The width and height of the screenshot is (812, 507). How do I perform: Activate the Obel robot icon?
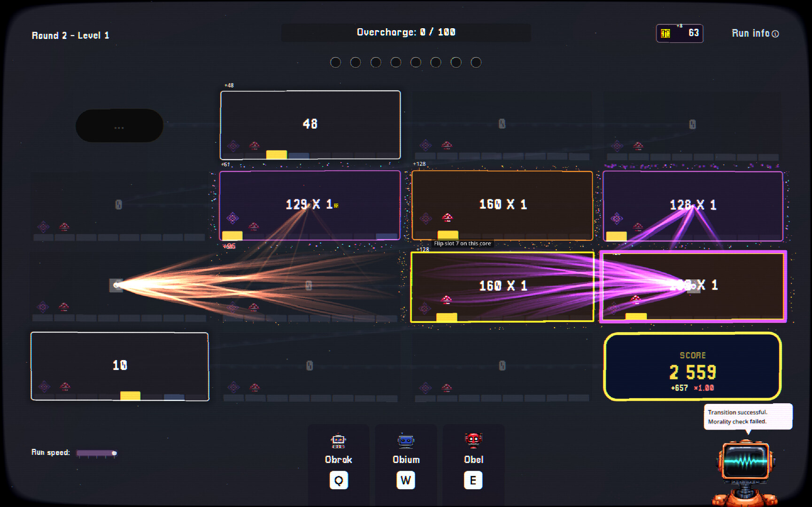coord(473,440)
